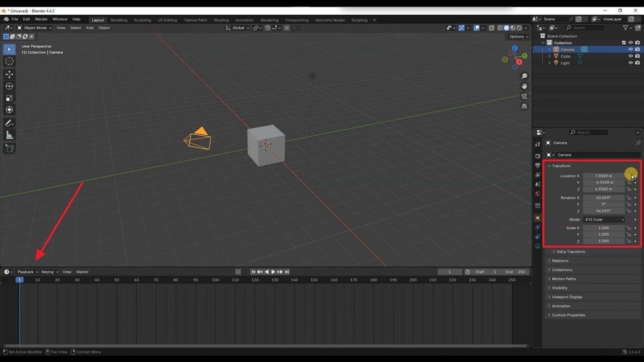644x362 pixels.
Task: Open the World Properties tab
Action: click(537, 194)
